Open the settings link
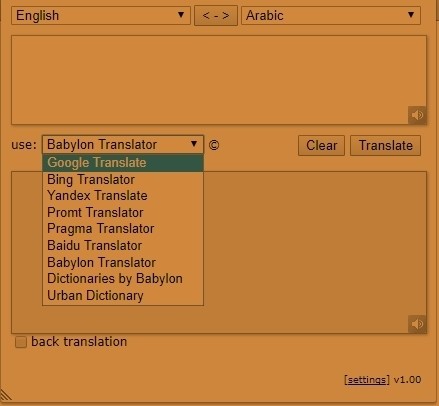This screenshot has height=406, width=439. 367,380
